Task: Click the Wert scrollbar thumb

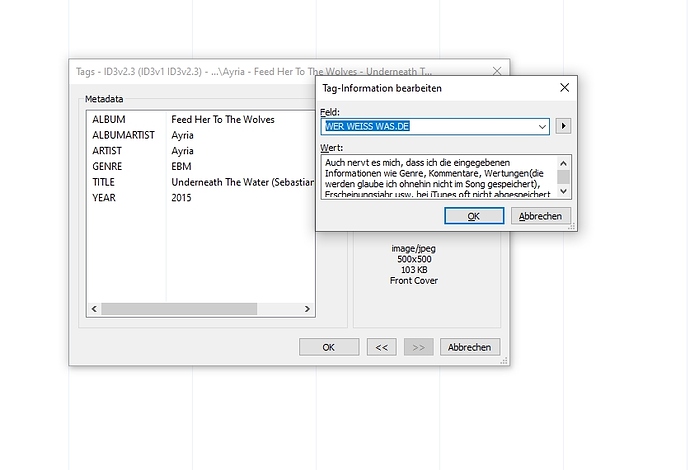Action: click(564, 177)
